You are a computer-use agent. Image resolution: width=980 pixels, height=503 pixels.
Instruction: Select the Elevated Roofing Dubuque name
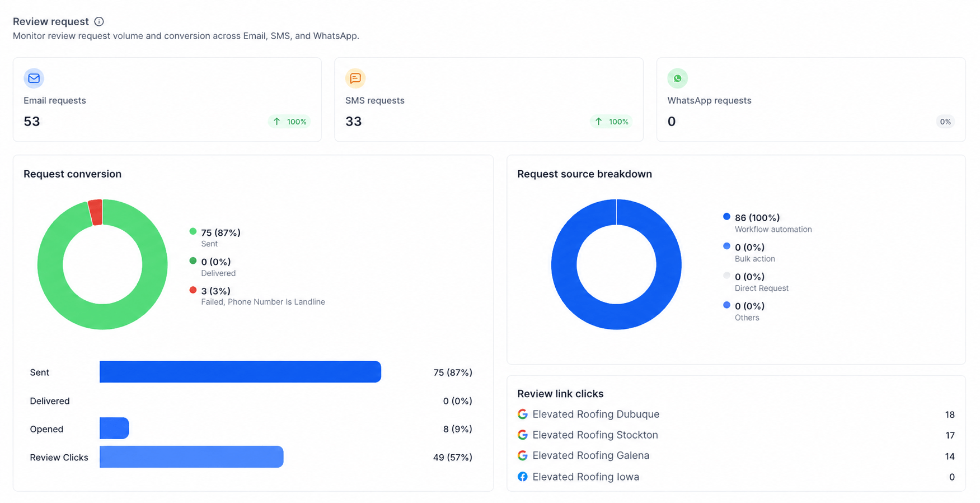pos(596,414)
